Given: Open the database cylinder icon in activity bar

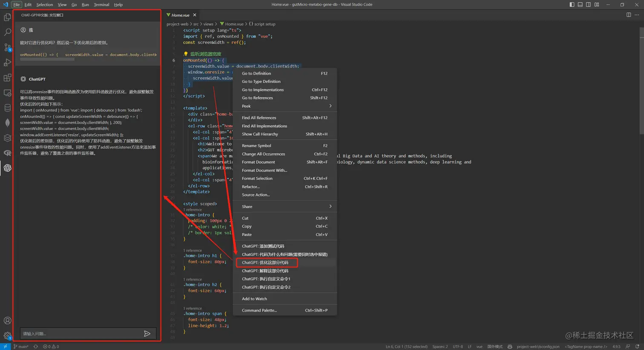Looking at the screenshot, I should click(x=7, y=108).
